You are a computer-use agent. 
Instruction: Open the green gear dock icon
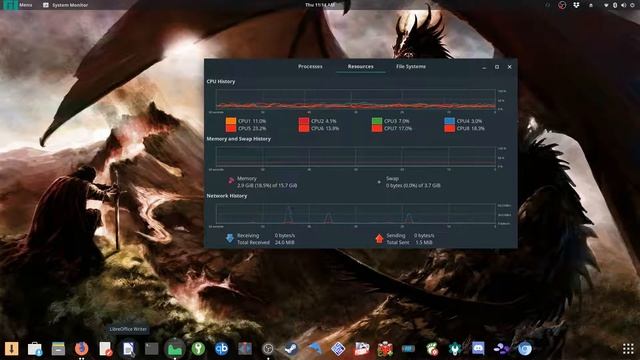455,349
